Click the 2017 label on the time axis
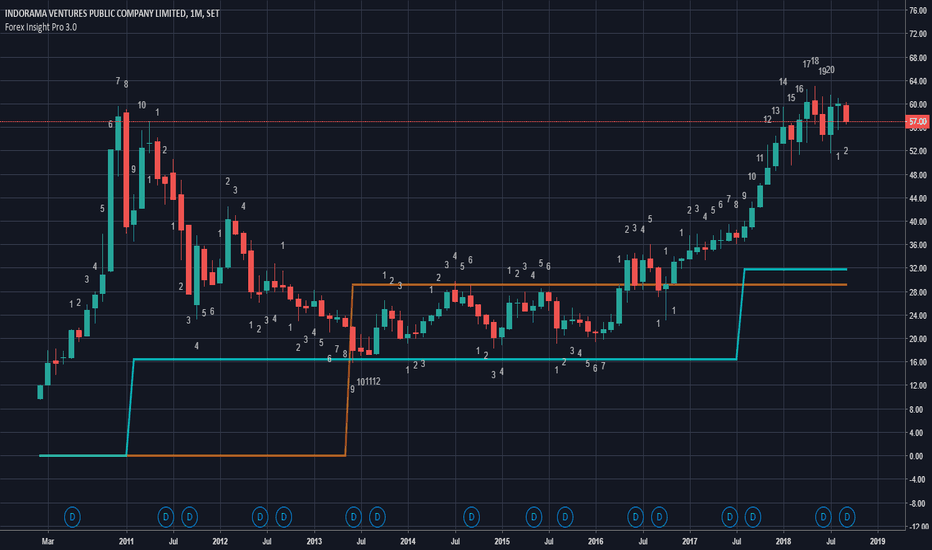932x550 pixels. pos(689,541)
